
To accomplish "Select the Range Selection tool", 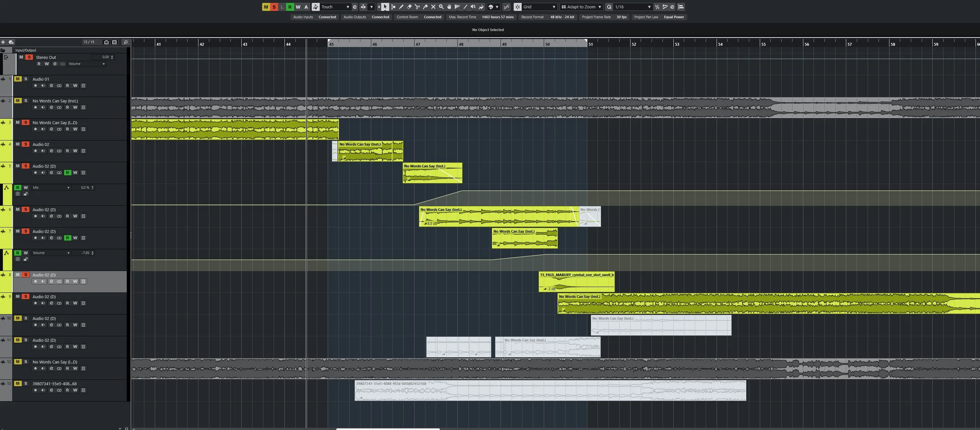I will (393, 7).
